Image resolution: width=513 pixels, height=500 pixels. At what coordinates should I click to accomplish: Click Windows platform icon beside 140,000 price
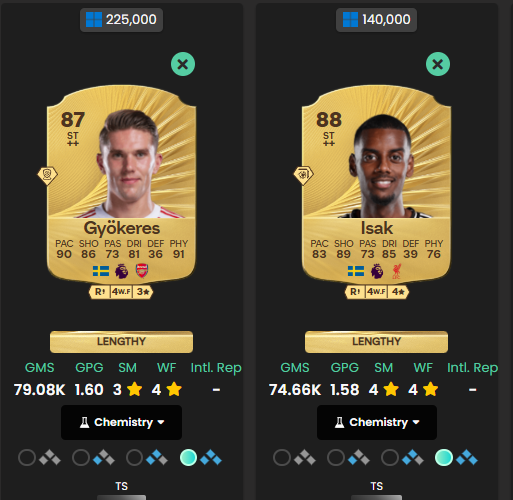coord(350,20)
